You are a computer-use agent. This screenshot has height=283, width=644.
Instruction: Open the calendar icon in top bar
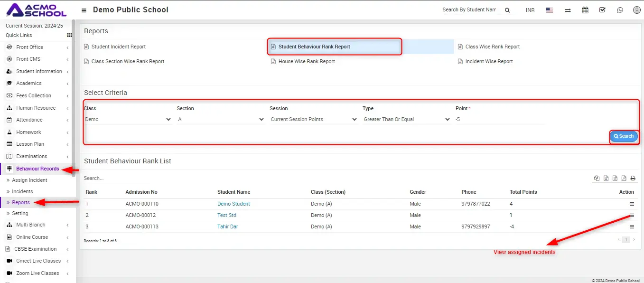click(x=585, y=10)
